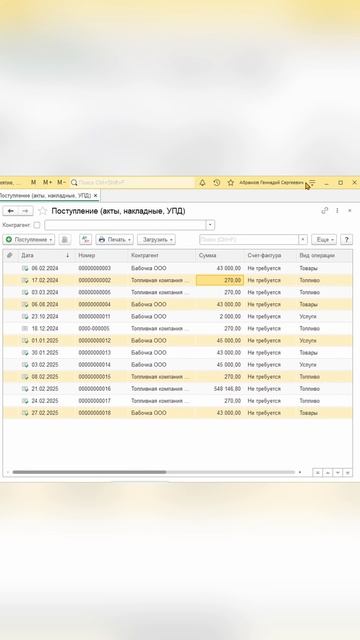Open the Еще menu button
Image resolution: width=360 pixels, height=640 pixels.
point(324,240)
